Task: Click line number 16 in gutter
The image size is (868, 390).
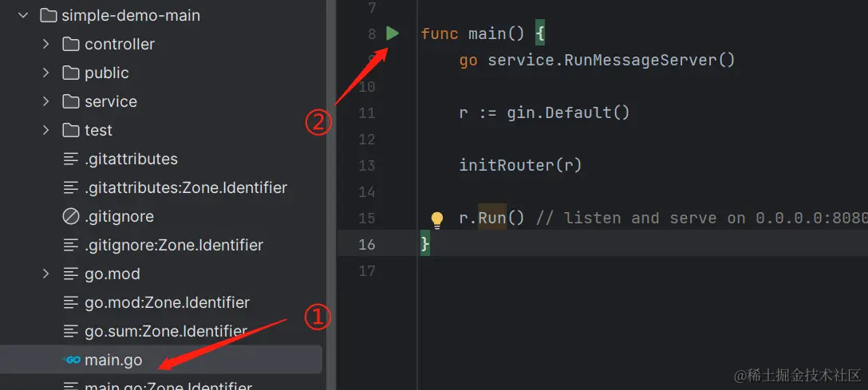Action: (x=366, y=244)
